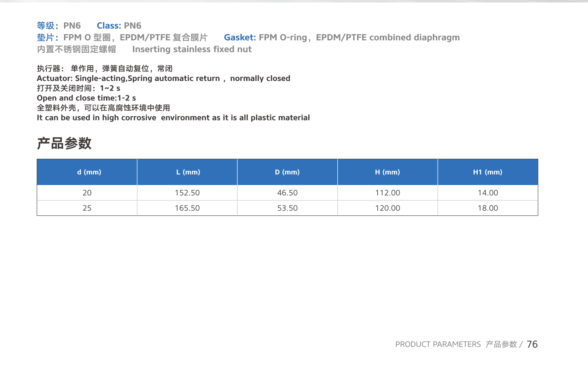Click 'Inserting stainless fixed nut' text
The width and height of the screenshot is (588, 389).
(192, 49)
